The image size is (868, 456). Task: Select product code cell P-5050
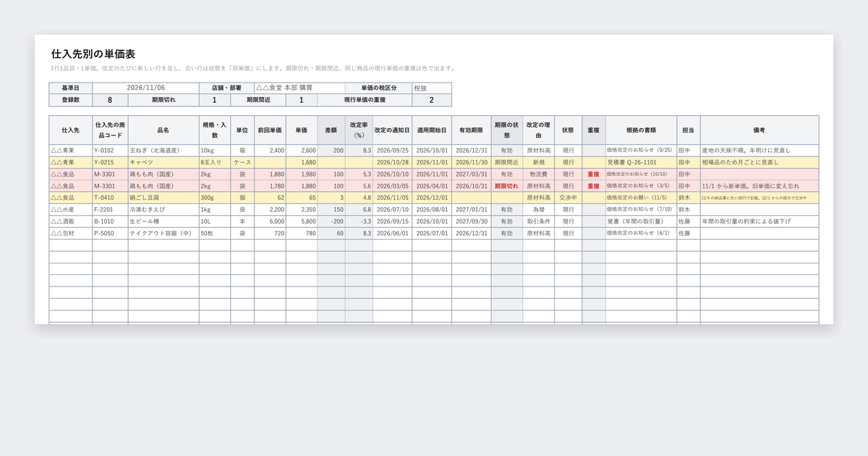point(110,233)
